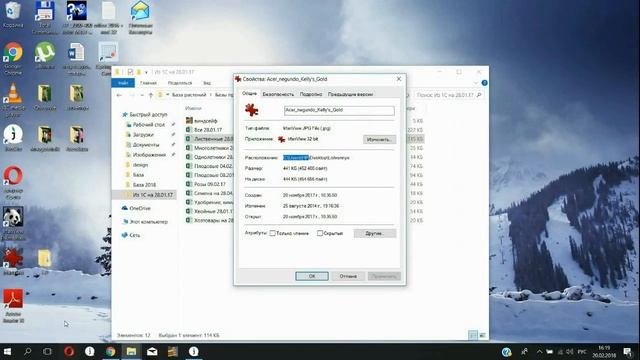
Task: Open the View ribbon tab in Explorer
Action: point(207,83)
